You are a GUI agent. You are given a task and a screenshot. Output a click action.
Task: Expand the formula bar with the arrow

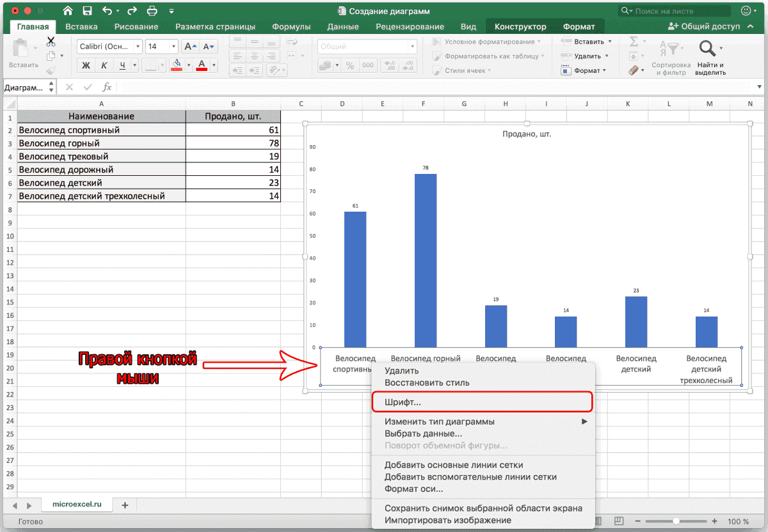coord(760,87)
